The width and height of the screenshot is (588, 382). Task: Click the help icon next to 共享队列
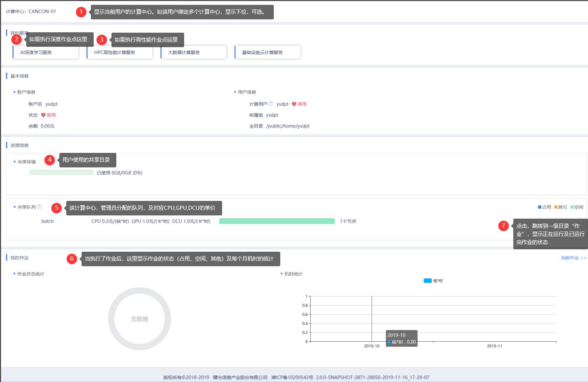(39, 207)
